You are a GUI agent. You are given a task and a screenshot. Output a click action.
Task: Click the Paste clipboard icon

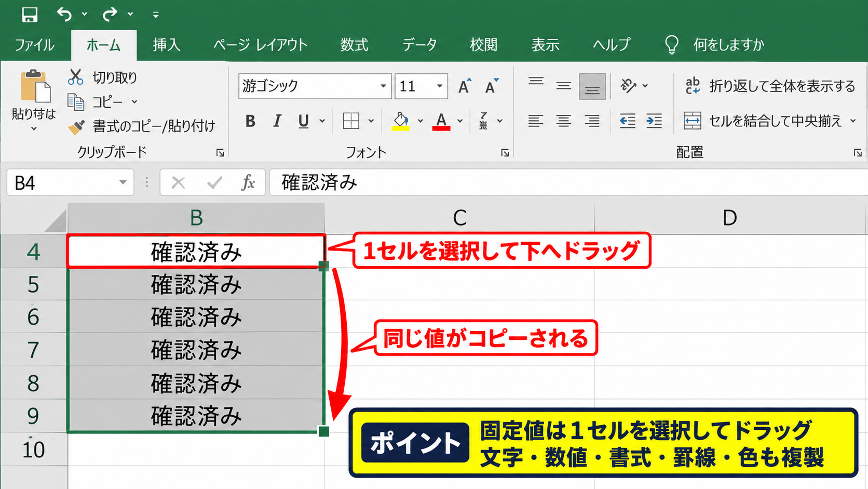click(35, 86)
